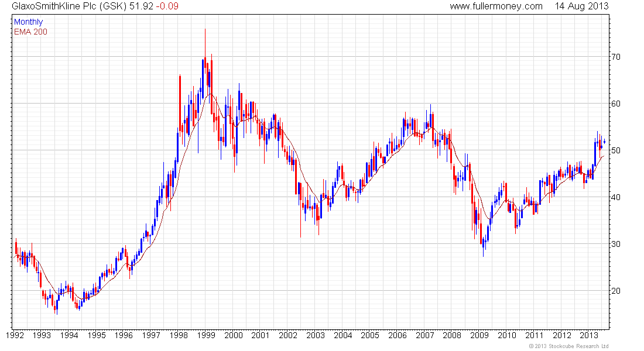The height and width of the screenshot is (351, 644).
Task: Click the 2002 year axis label
Action: tap(288, 335)
